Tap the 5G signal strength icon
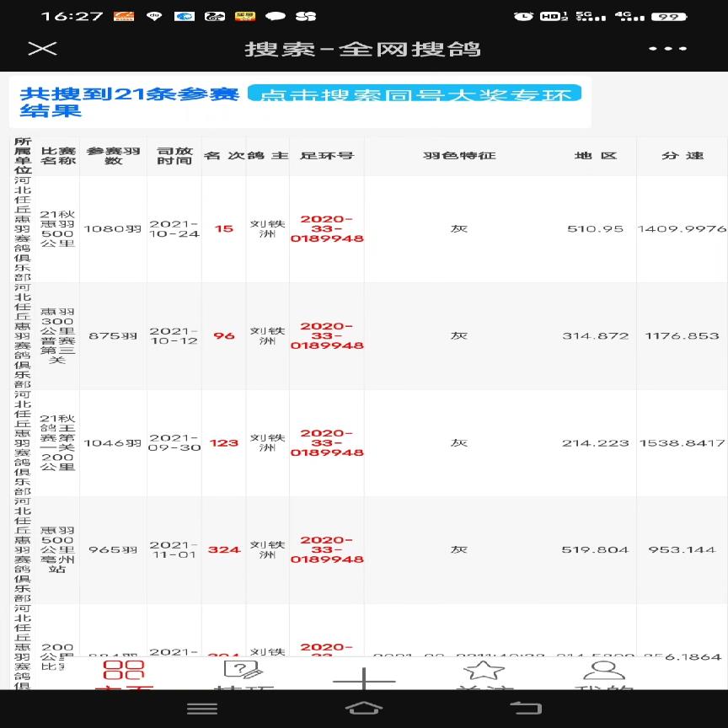The image size is (728, 728). click(591, 17)
